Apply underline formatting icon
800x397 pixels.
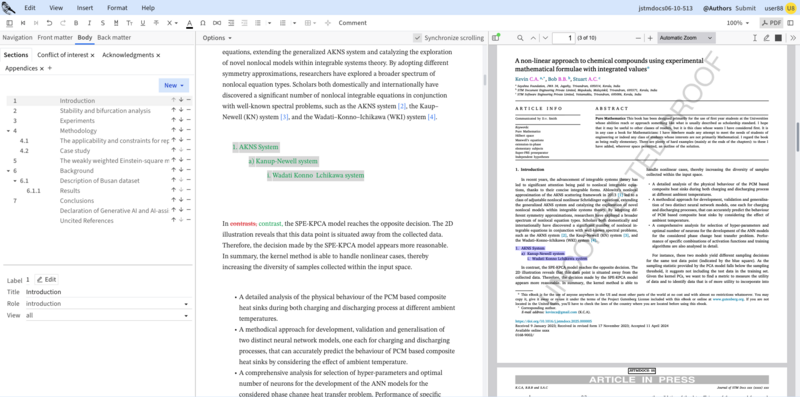[x=142, y=23]
